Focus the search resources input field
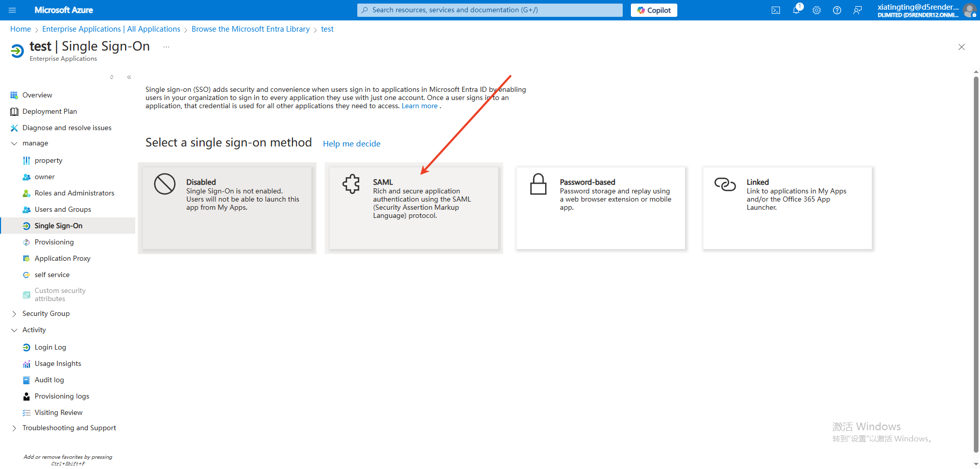Viewport: 980px width, 469px height. pos(490,10)
